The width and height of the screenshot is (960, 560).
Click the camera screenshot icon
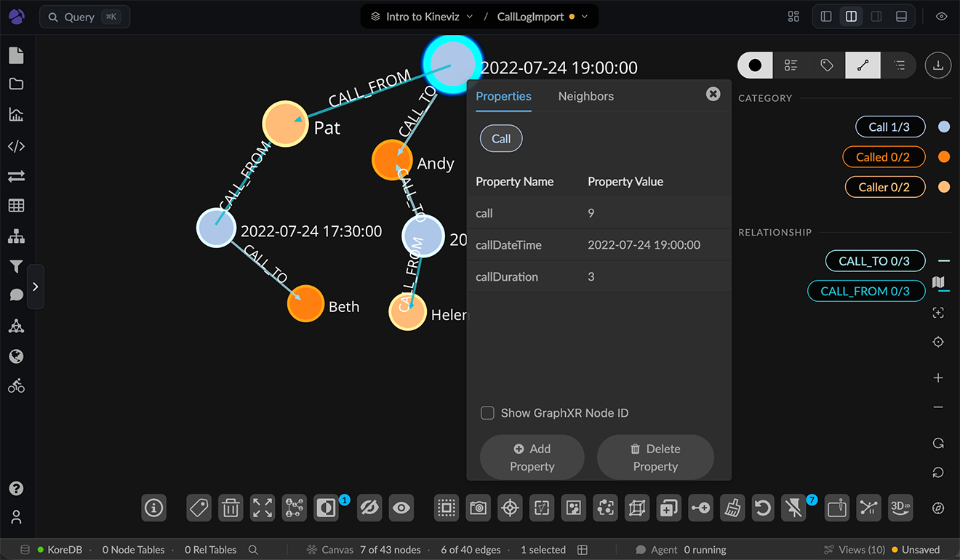[x=478, y=508]
